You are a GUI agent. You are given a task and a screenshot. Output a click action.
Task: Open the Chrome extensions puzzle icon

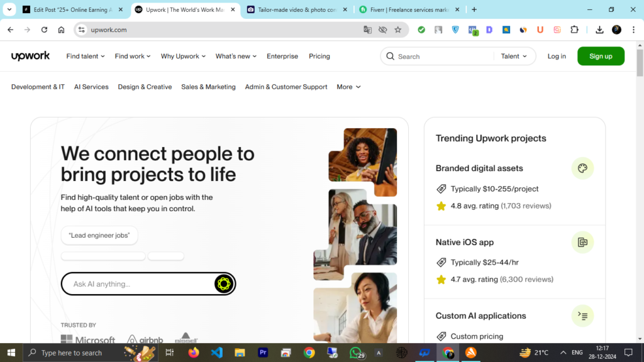(574, 30)
